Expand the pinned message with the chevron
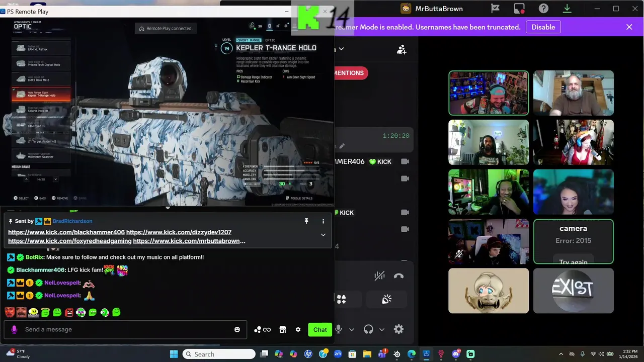Image resolution: width=644 pixels, height=362 pixels. (323, 235)
